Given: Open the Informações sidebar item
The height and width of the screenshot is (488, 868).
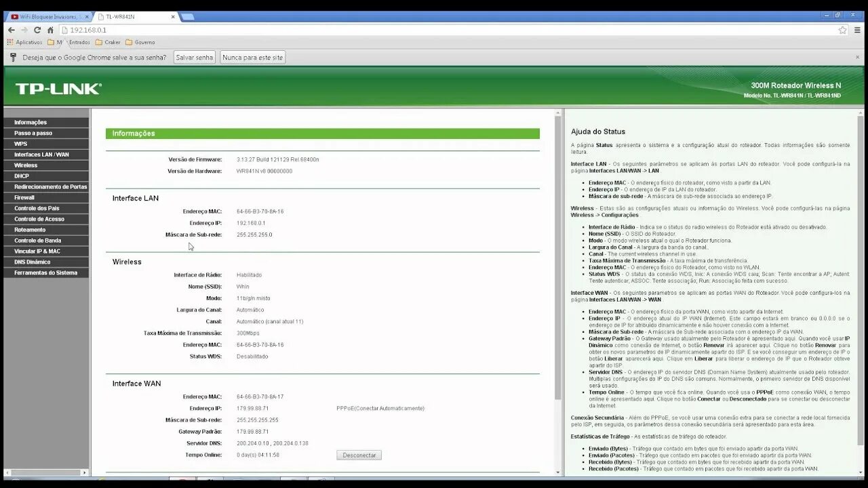Looking at the screenshot, I should (46, 123).
